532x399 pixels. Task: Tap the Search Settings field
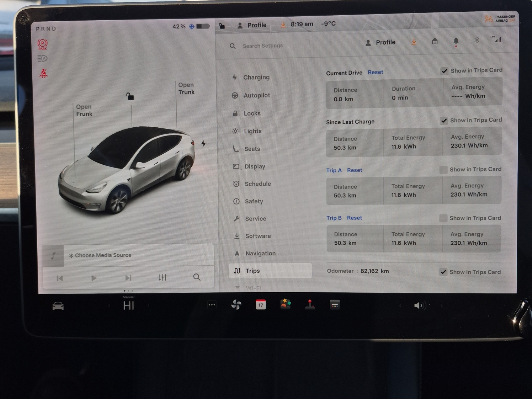(263, 46)
